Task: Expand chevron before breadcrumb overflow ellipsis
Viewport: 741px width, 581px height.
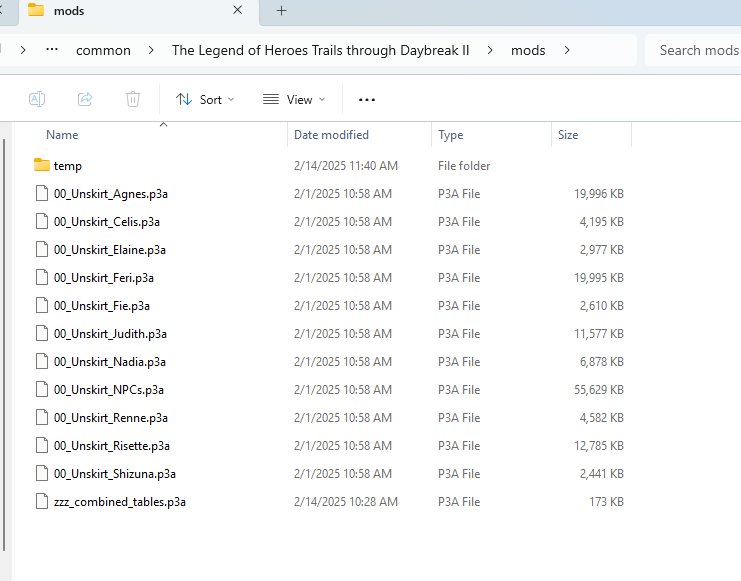Action: (x=23, y=50)
